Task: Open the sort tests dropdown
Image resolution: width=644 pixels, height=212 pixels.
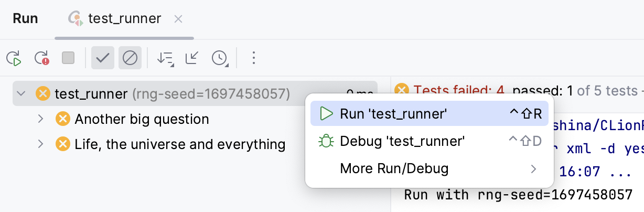Action: coord(165,58)
